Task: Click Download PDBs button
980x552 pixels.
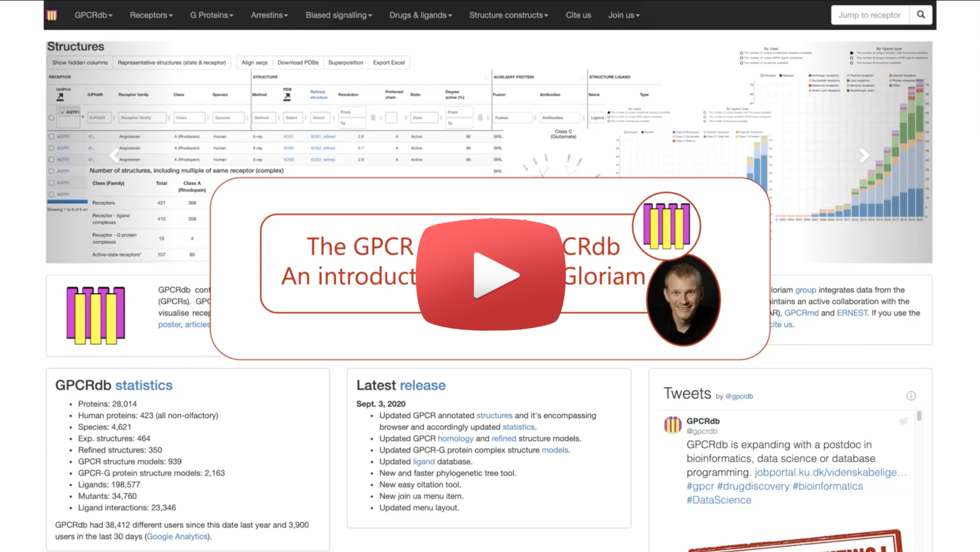Action: pos(298,62)
